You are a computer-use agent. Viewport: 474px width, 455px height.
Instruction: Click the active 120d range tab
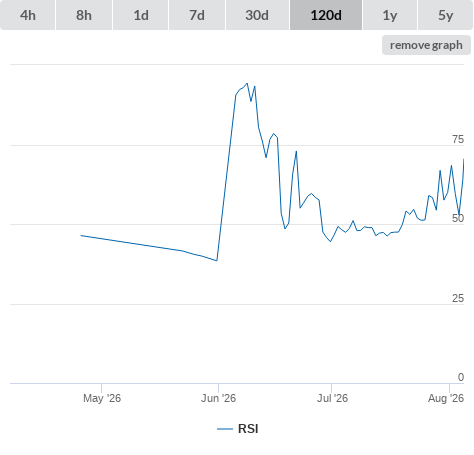coord(326,15)
